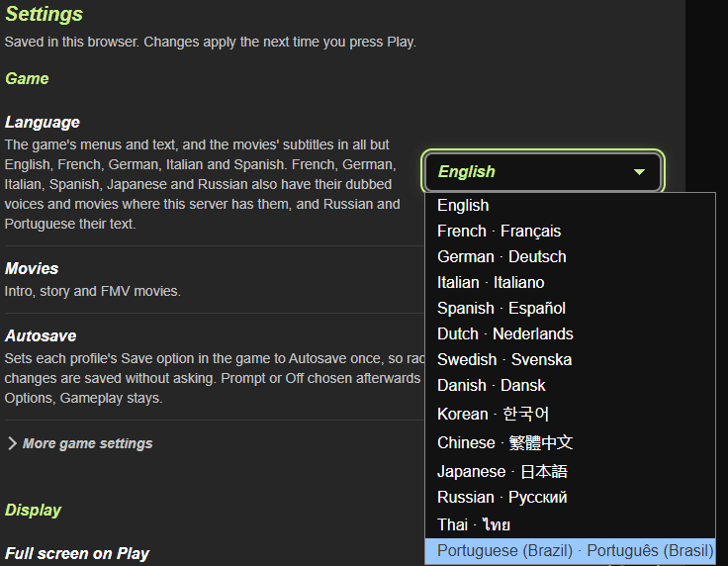Select Italian · Italiano option
This screenshot has width=728, height=566.
click(x=570, y=282)
